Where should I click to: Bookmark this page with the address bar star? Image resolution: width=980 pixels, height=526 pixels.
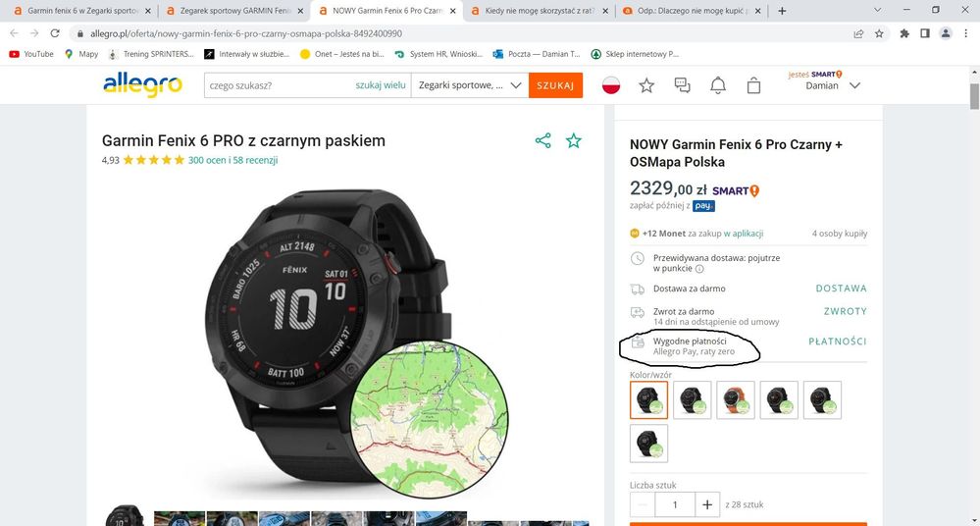(879, 33)
